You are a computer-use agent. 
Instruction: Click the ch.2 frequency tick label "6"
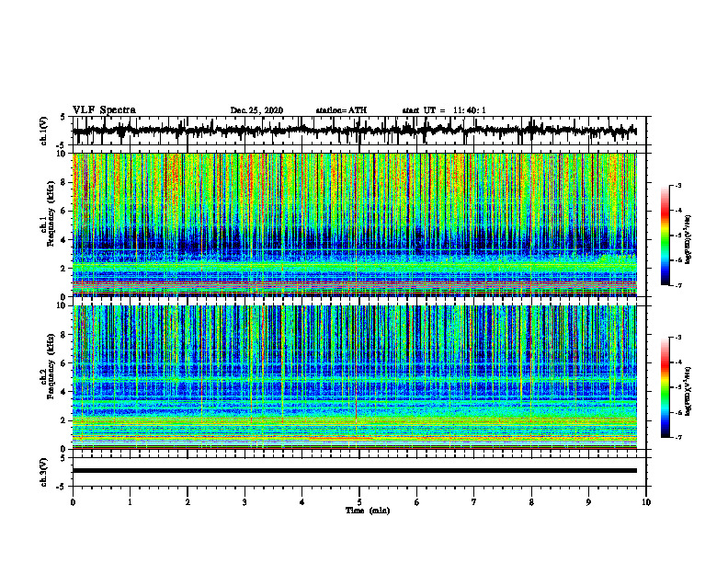click(x=64, y=363)
